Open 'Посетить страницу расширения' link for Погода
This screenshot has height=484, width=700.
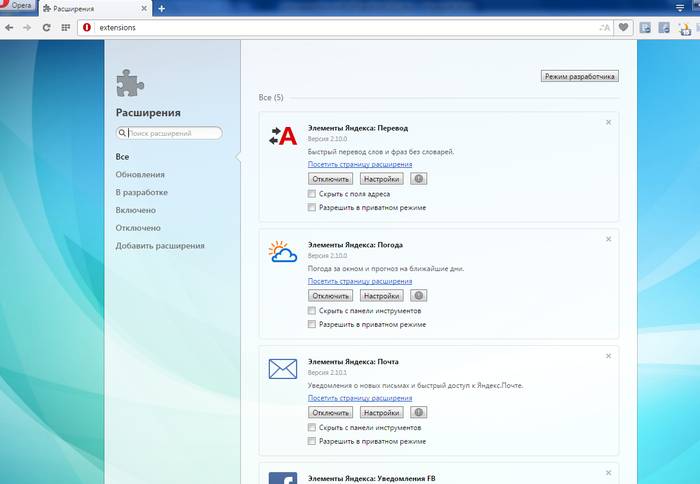(359, 281)
